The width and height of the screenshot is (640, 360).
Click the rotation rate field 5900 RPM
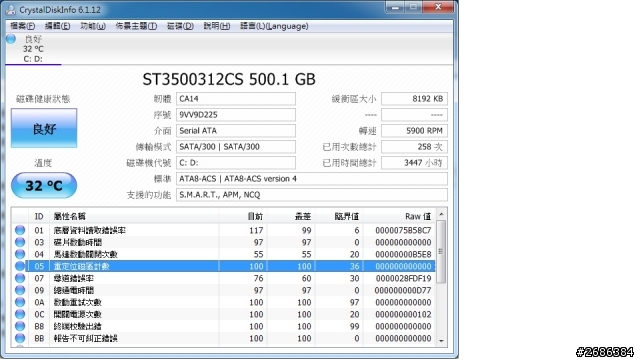(414, 131)
